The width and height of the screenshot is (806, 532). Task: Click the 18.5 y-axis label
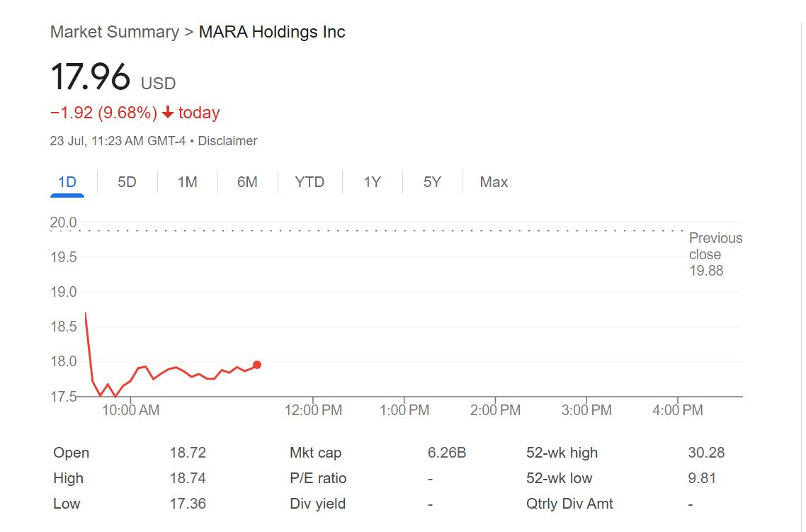pyautogui.click(x=63, y=327)
